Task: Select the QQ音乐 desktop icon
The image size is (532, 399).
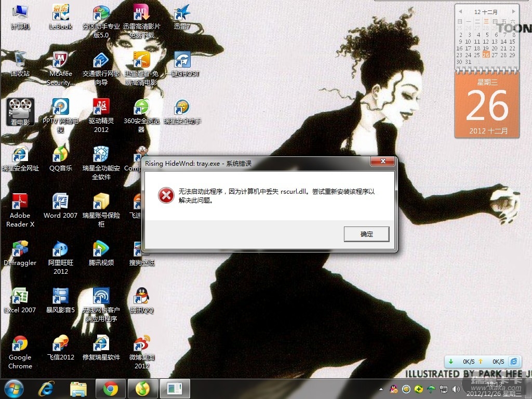Action: tap(61, 159)
